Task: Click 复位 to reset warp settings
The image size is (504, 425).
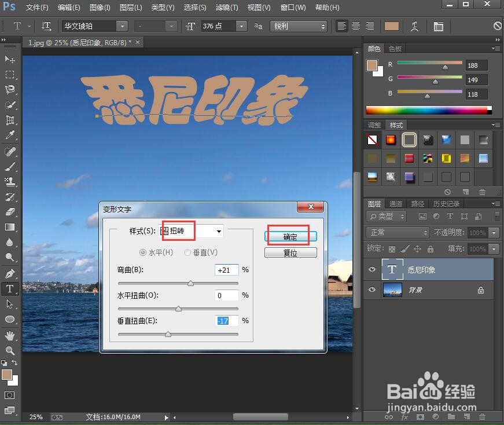Action: pos(290,252)
